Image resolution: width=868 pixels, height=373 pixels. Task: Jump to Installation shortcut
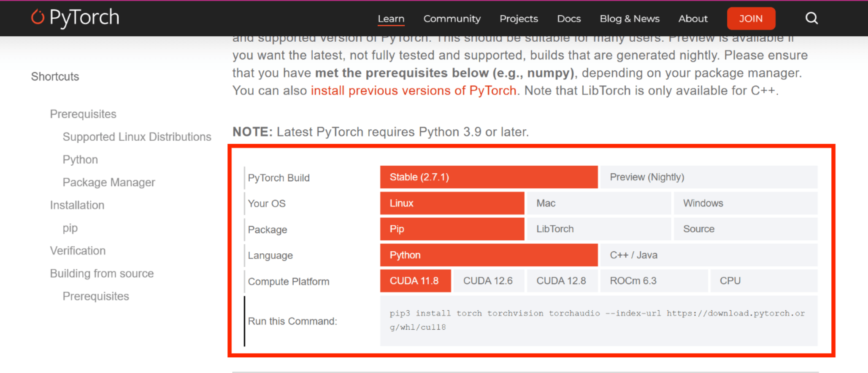pyautogui.click(x=77, y=205)
